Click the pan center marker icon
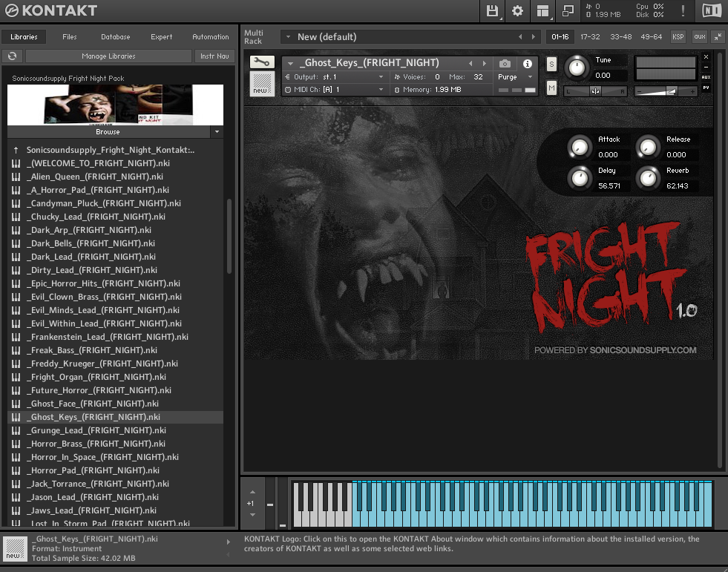728x572 pixels. [595, 91]
